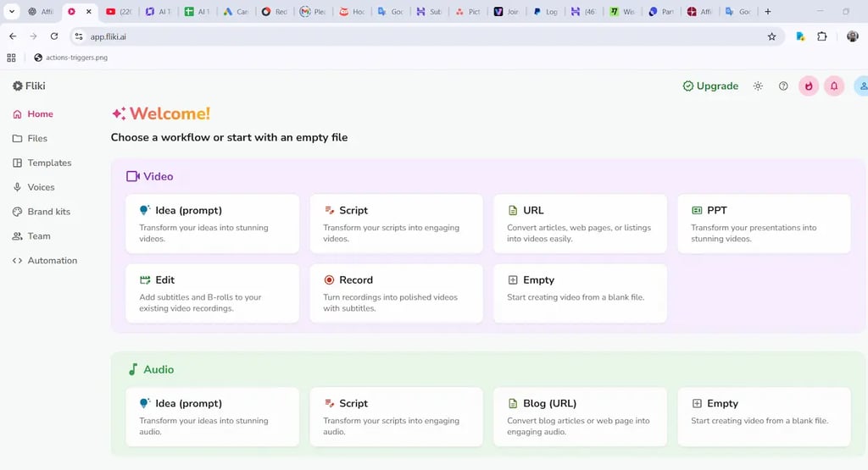Click the app.fliki.ai address bar
Viewport: 868px width, 470px height.
pyautogui.click(x=426, y=36)
